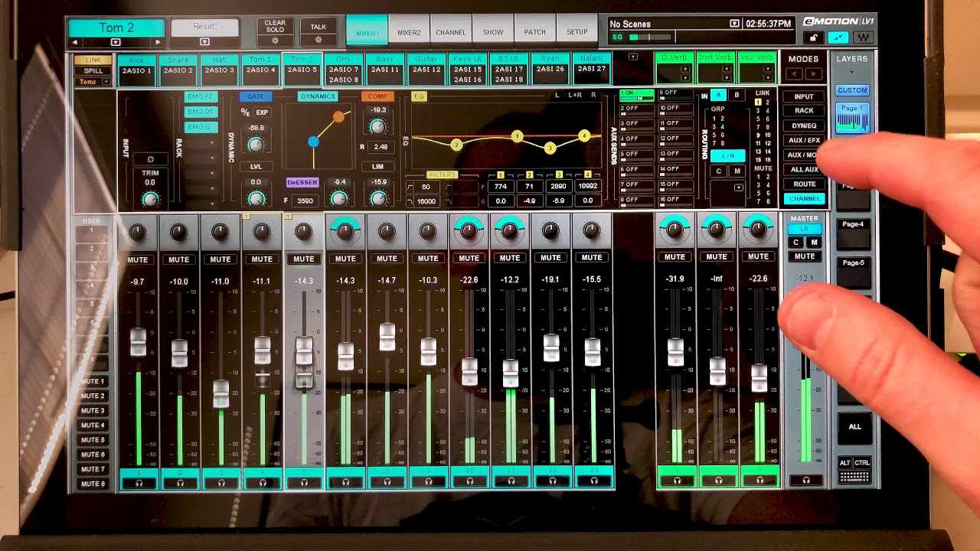Cue the Nalani channel headphone icon

point(593,481)
